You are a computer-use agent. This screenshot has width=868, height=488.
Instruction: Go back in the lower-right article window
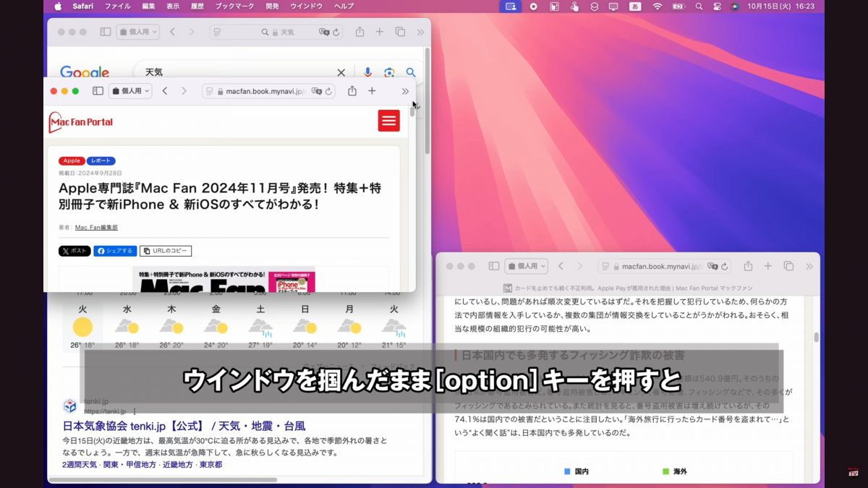pyautogui.click(x=561, y=266)
